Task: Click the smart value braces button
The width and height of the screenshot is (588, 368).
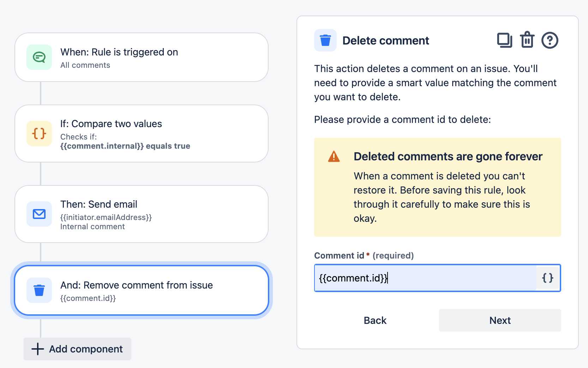Action: [547, 278]
